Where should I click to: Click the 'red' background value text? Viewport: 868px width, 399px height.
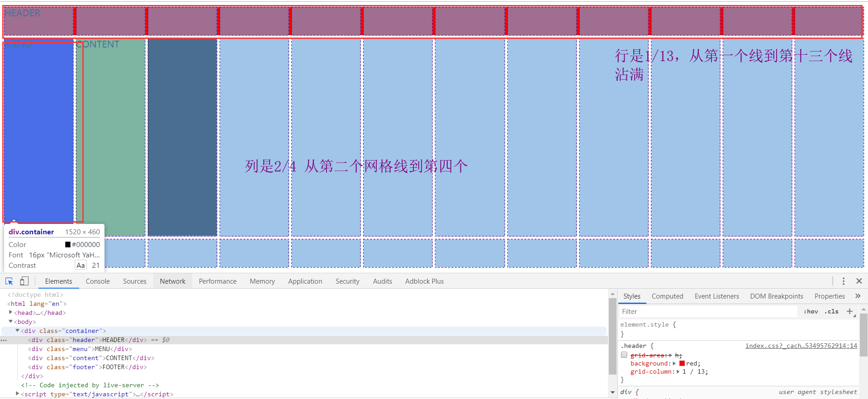click(x=692, y=363)
